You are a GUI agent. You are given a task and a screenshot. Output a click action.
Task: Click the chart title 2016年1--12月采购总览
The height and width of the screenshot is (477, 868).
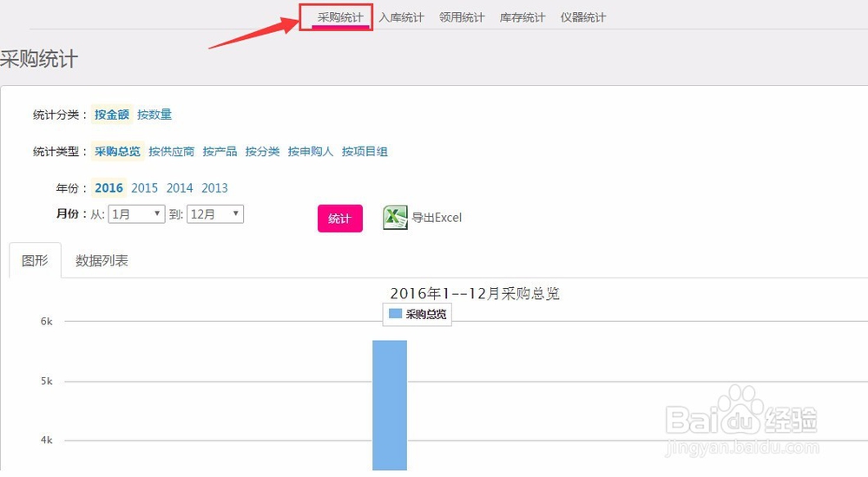pyautogui.click(x=475, y=293)
